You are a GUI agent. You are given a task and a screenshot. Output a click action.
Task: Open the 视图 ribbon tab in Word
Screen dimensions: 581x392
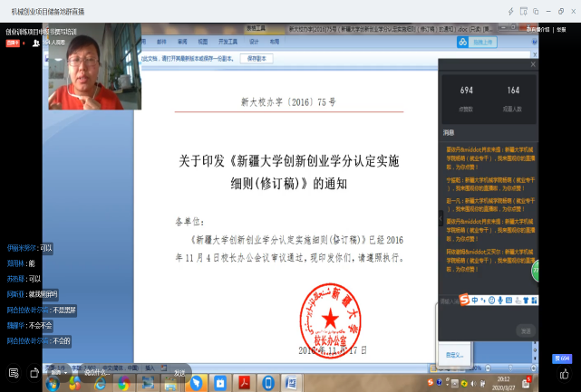point(203,42)
